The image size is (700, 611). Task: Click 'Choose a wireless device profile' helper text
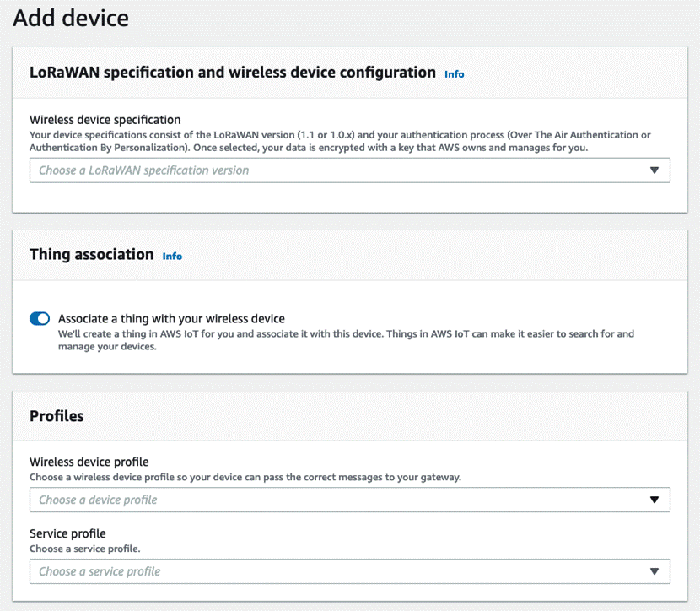245,477
